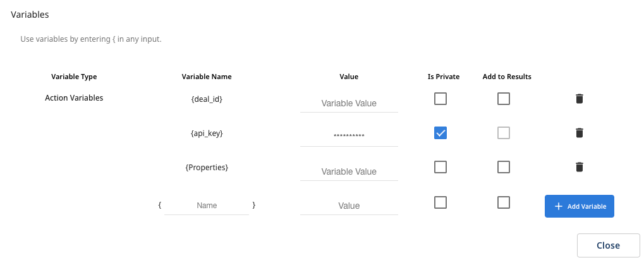644x260 pixels.
Task: Click the new variable Name input
Action: pyautogui.click(x=207, y=206)
